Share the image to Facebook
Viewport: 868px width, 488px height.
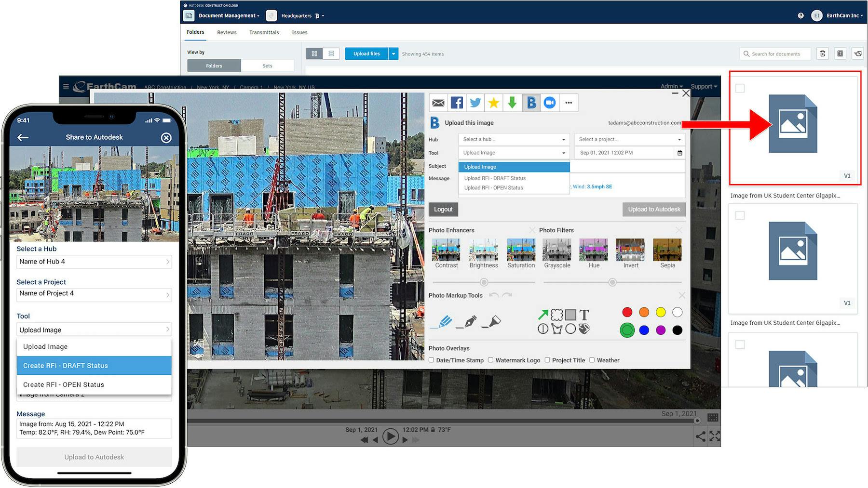(456, 102)
